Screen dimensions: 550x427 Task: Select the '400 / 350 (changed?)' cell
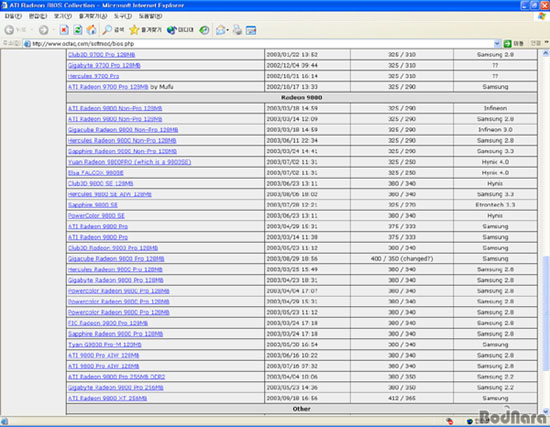(x=402, y=259)
